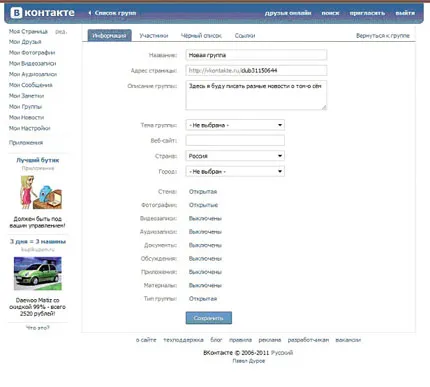Click the green Daewoo Matiz ad image
Image resolution: width=430 pixels, height=387 pixels.
point(38,273)
